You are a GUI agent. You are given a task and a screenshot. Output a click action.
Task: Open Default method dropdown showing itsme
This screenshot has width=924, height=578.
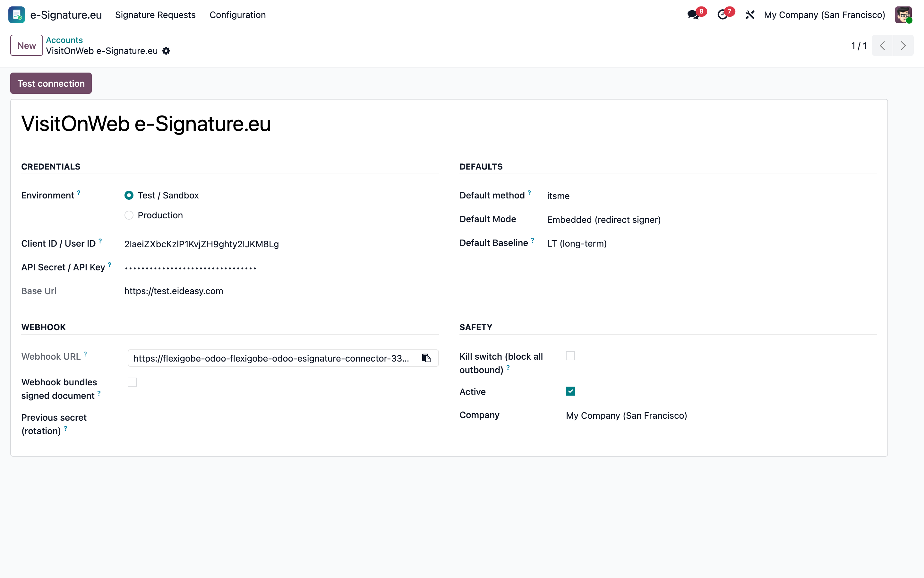click(x=712, y=196)
